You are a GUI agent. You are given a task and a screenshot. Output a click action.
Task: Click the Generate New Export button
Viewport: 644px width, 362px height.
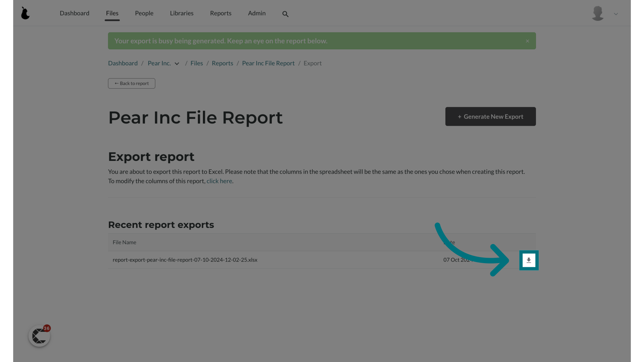490,116
